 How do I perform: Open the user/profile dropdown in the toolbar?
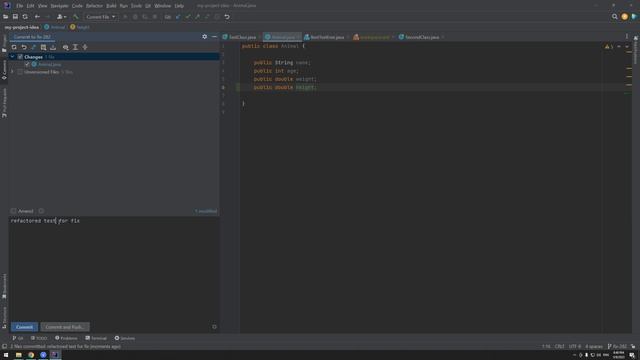[x=62, y=17]
